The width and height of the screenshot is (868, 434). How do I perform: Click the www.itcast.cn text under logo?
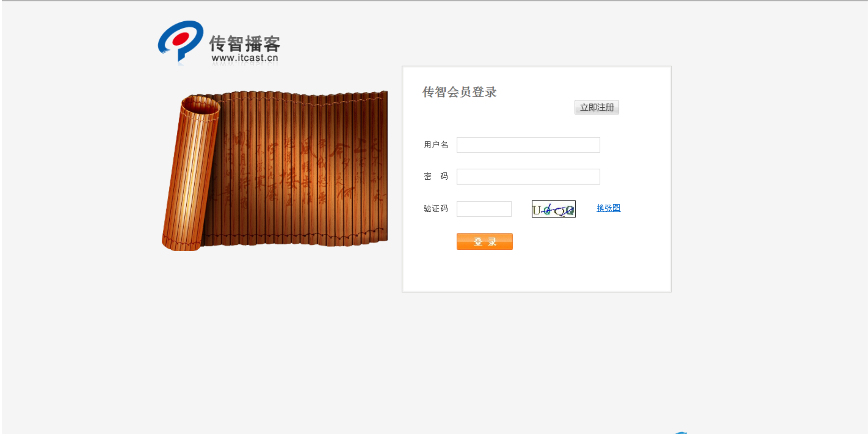245,58
